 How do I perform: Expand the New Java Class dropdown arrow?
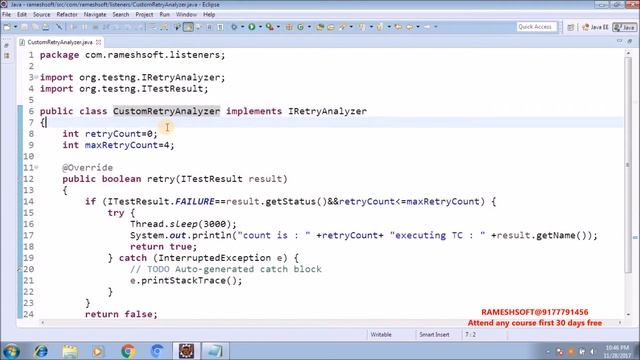point(309,27)
